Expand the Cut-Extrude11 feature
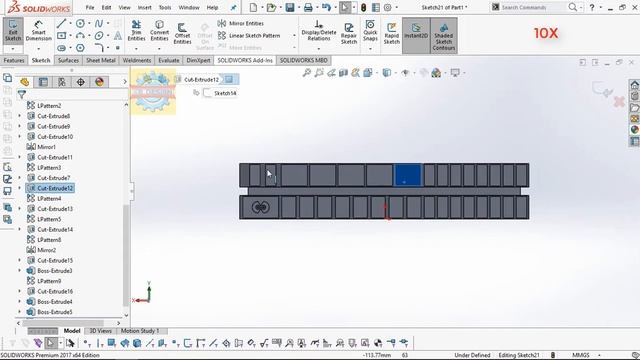The image size is (640, 360). pos(19,157)
